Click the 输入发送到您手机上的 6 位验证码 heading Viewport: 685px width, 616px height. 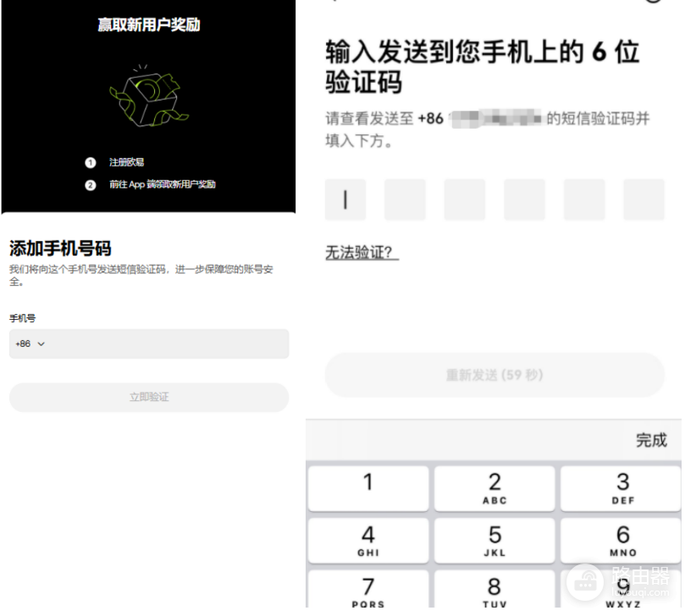(x=483, y=66)
